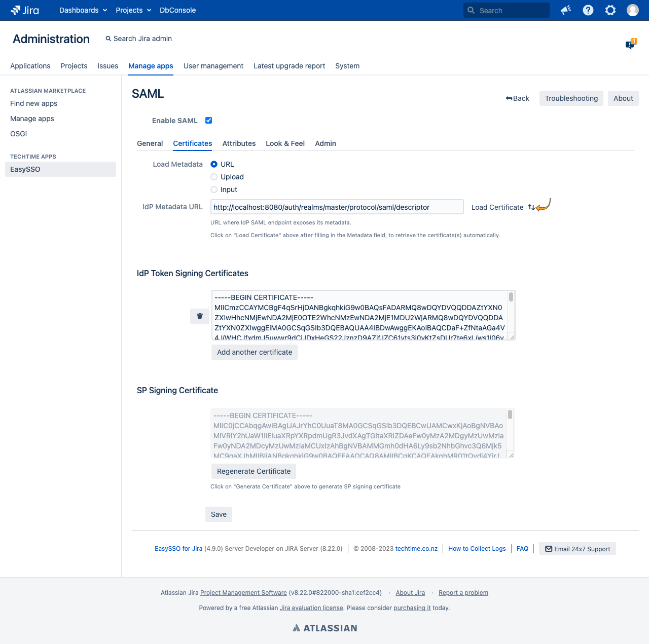Switch to the Issues admin tab
The height and width of the screenshot is (644, 649).
tap(108, 66)
